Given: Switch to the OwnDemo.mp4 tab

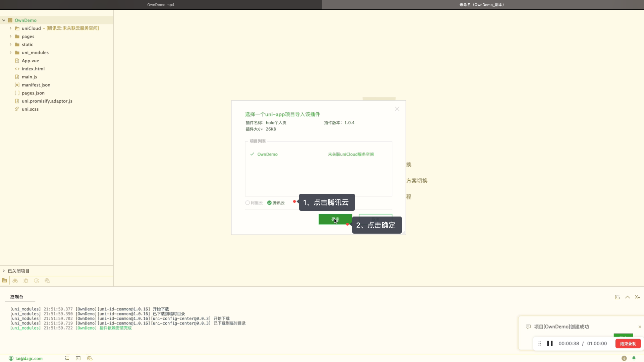Looking at the screenshot, I should point(161,5).
